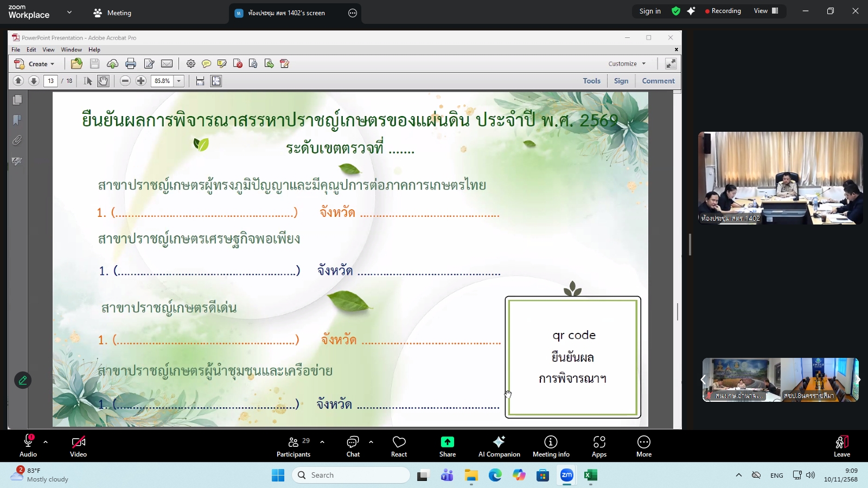Viewport: 868px width, 488px height.
Task: Print the PowerPoint Presentation PDF
Action: [x=131, y=63]
